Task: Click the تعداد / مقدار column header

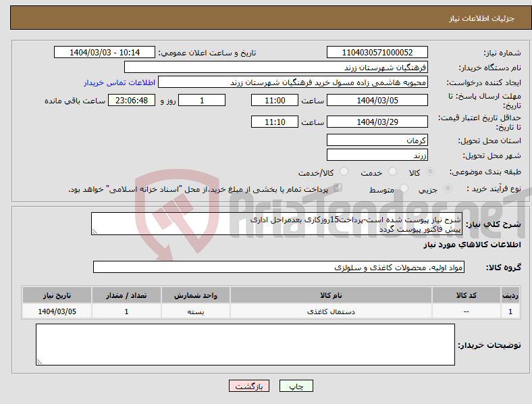Action: point(126,295)
